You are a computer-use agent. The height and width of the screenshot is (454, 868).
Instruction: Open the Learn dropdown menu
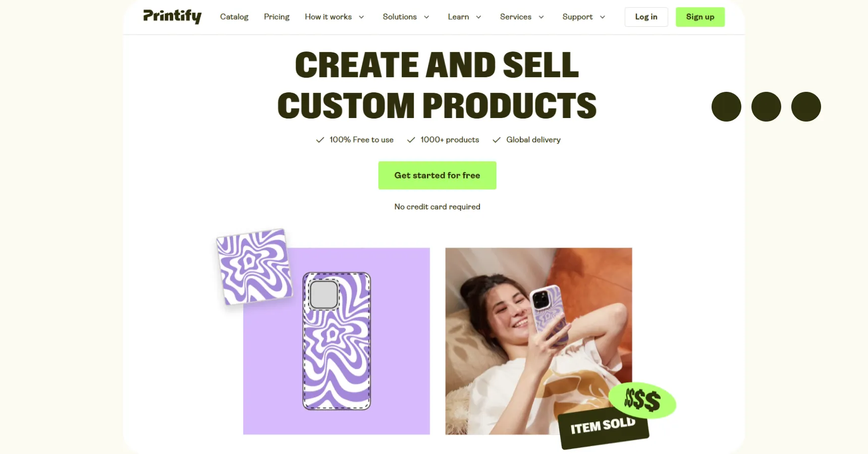coord(465,17)
